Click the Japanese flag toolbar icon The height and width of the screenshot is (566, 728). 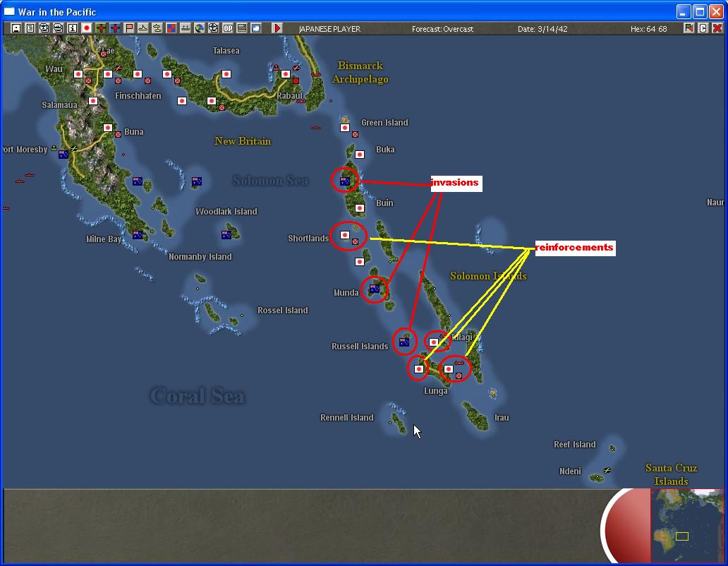point(86,28)
